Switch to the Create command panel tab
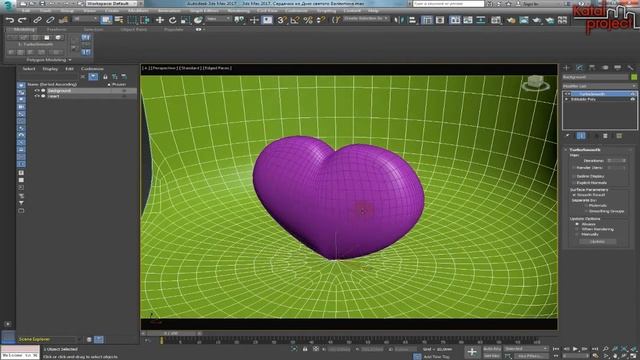The image size is (640, 360). point(567,68)
